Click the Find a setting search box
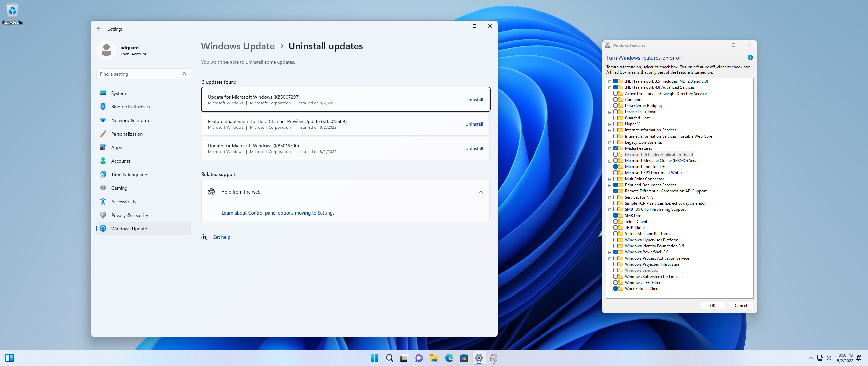Image resolution: width=868 pixels, height=366 pixels. [x=144, y=74]
